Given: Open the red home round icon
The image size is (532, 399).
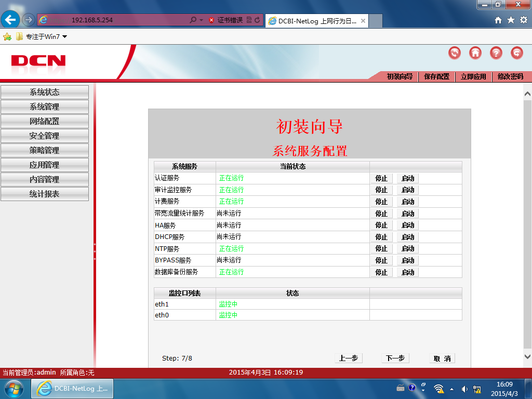Looking at the screenshot, I should [x=475, y=53].
